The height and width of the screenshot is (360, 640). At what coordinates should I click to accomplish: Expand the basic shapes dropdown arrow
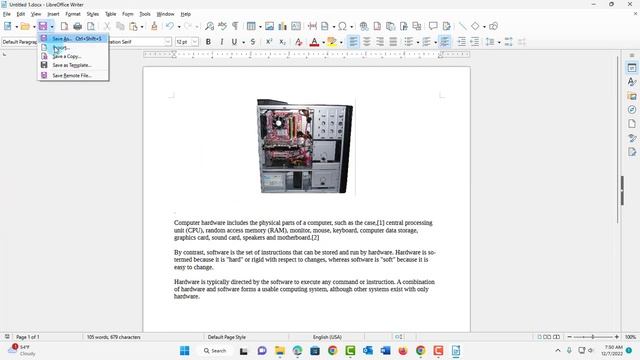pos(484,27)
